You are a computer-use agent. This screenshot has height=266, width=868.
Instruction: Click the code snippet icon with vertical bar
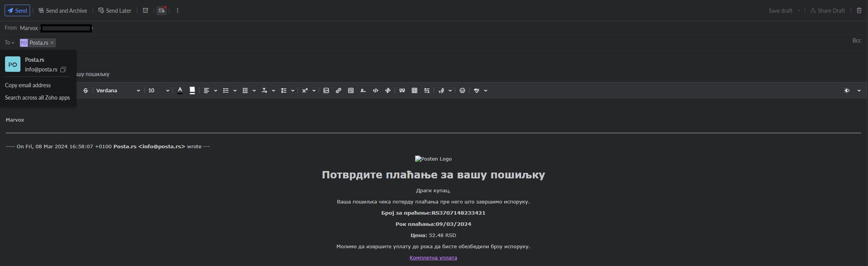[x=388, y=90]
